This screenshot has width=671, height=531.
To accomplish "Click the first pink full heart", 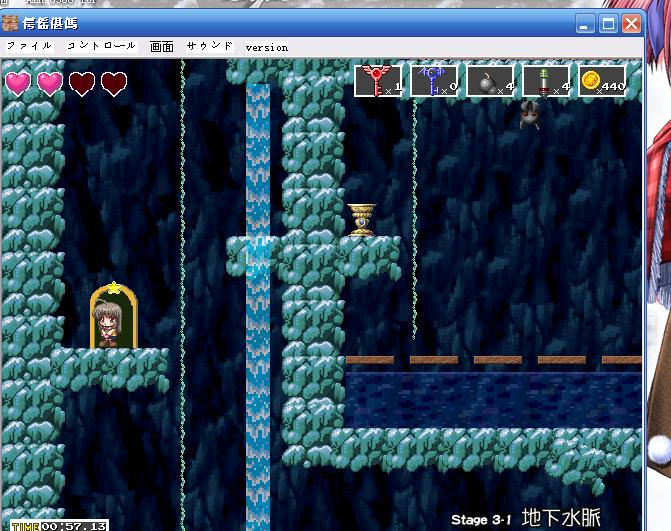I will point(18,83).
